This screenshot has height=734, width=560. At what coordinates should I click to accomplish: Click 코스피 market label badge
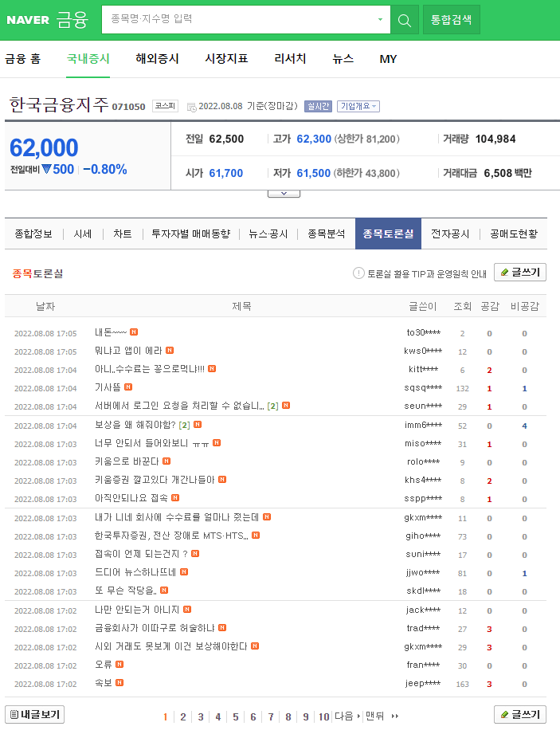click(165, 106)
